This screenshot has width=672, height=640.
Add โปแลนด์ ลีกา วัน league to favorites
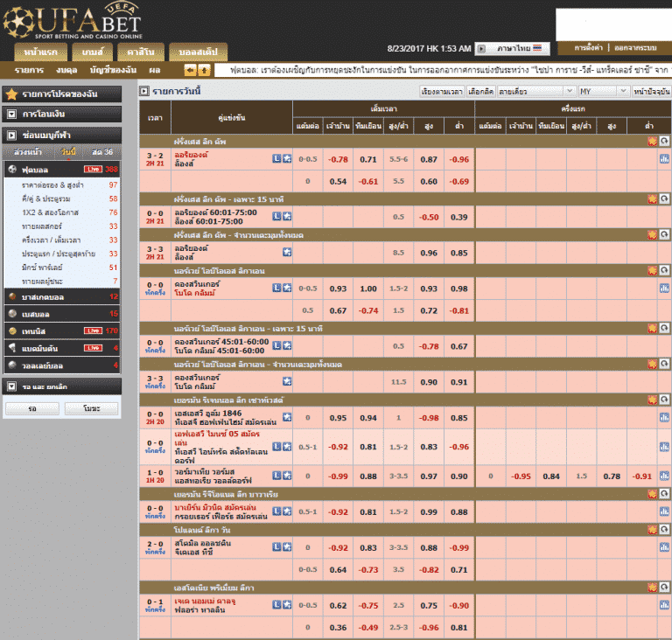(652, 530)
